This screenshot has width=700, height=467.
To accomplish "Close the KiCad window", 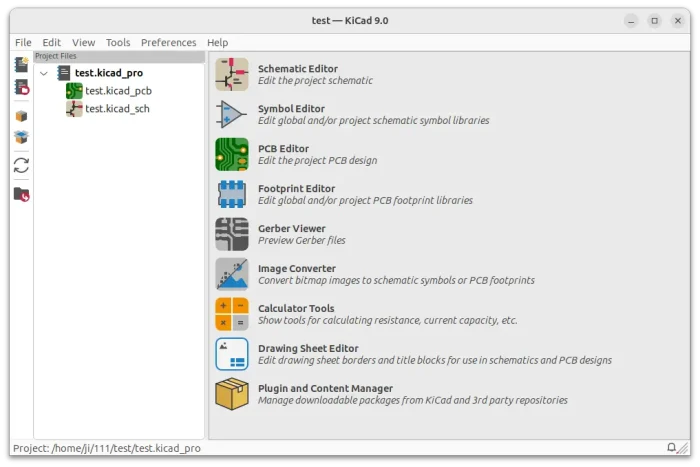I will 678,21.
